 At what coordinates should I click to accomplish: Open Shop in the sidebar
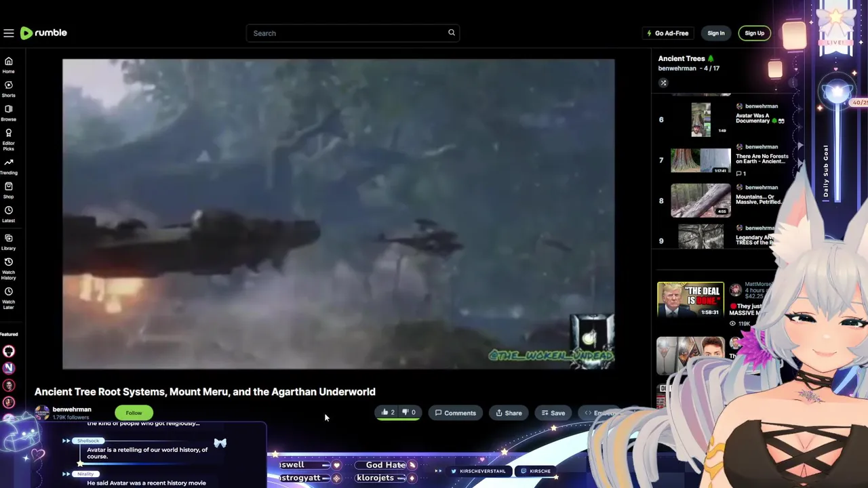(9, 190)
